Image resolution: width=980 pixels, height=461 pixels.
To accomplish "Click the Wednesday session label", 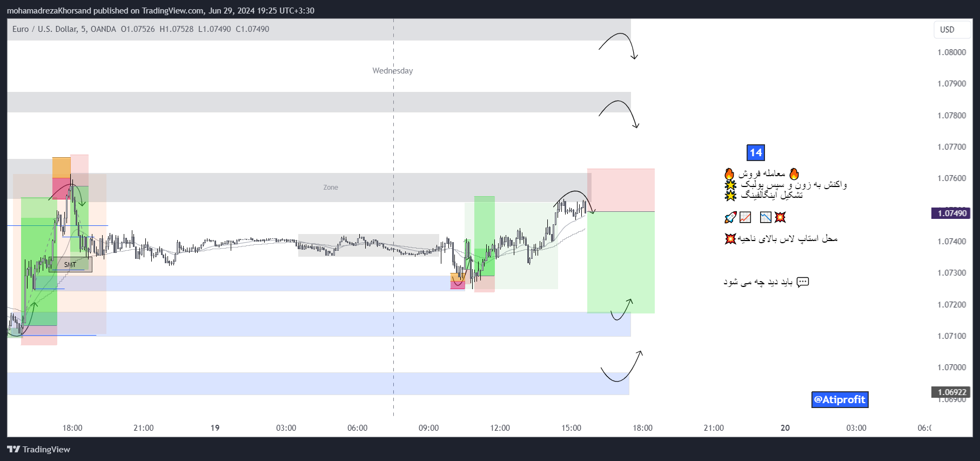I will click(393, 71).
